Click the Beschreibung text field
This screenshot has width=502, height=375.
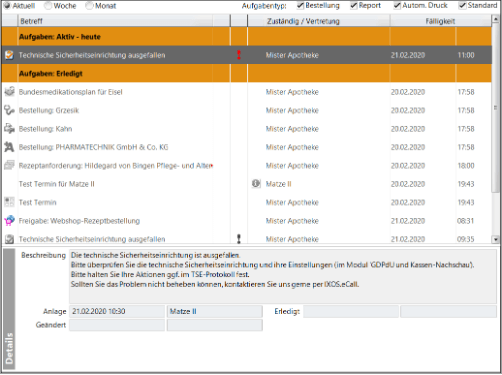pos(283,276)
